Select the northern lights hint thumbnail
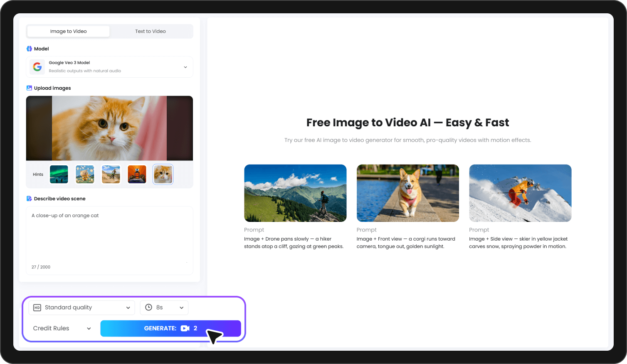This screenshot has width=627, height=364. click(59, 174)
